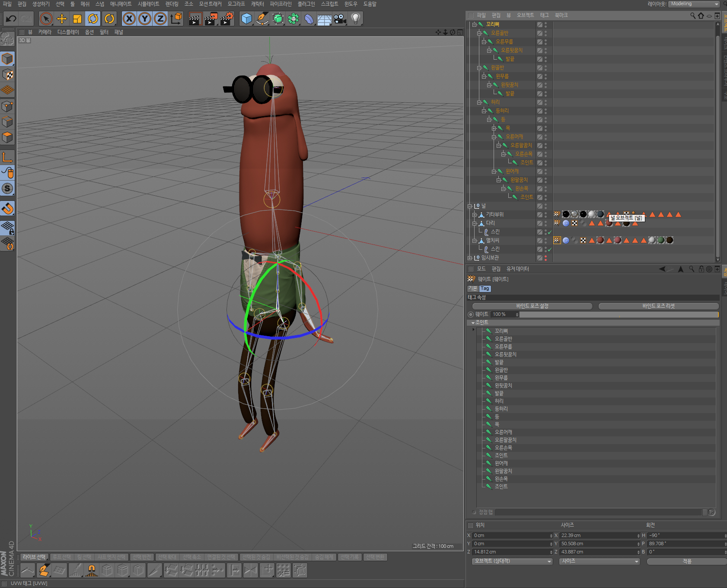Add a camera object

pyautogui.click(x=340, y=19)
